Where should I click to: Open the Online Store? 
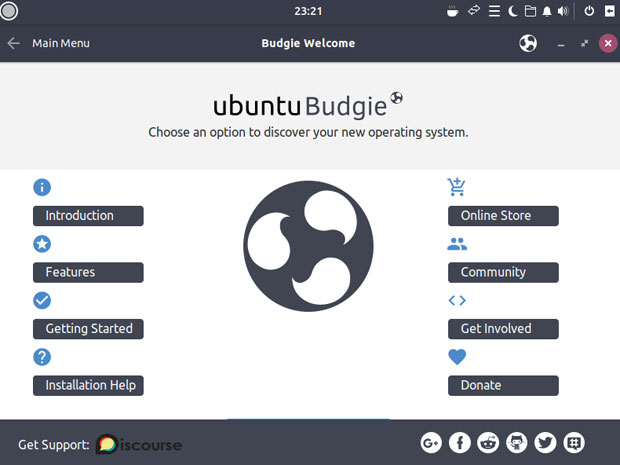503,216
